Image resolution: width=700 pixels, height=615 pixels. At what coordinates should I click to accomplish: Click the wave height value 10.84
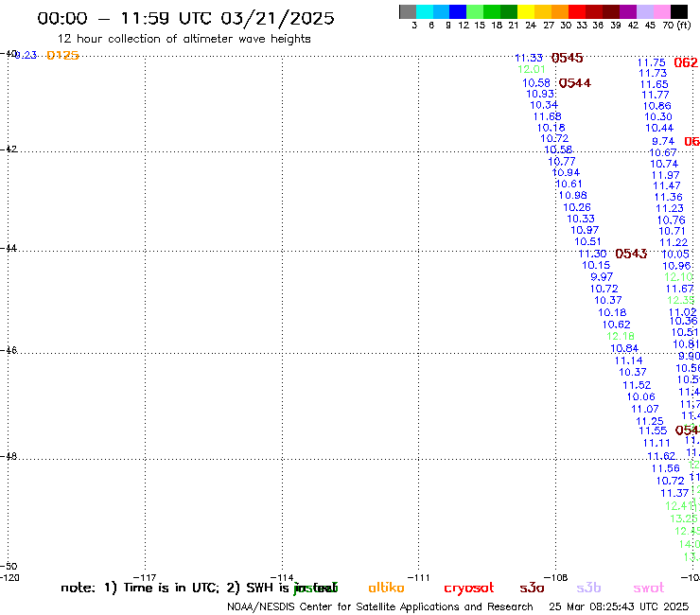click(x=624, y=348)
